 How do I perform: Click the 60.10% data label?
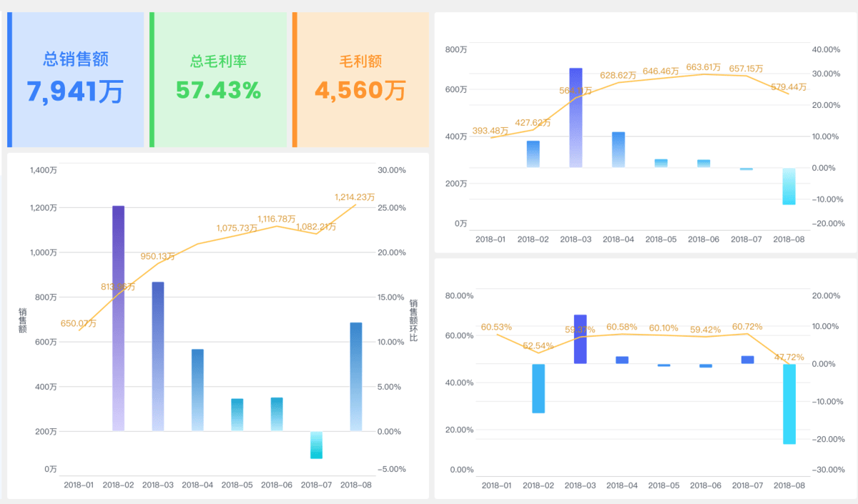664,328
